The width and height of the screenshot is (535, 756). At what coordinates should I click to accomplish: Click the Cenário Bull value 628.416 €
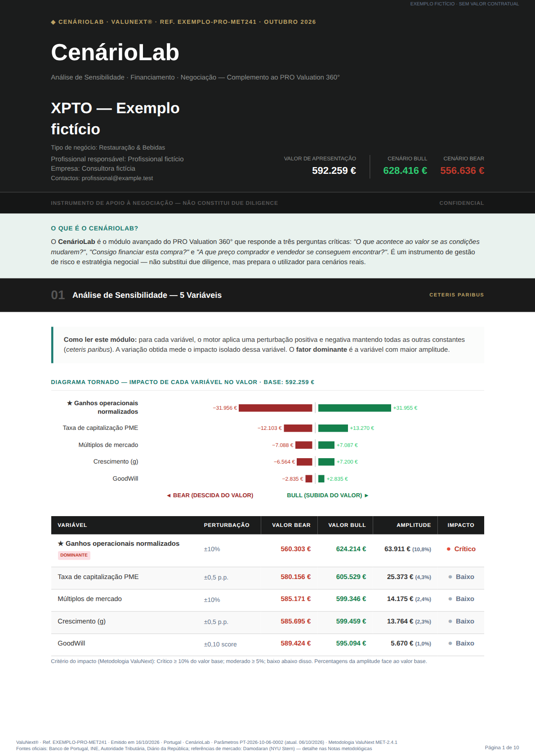(405, 171)
